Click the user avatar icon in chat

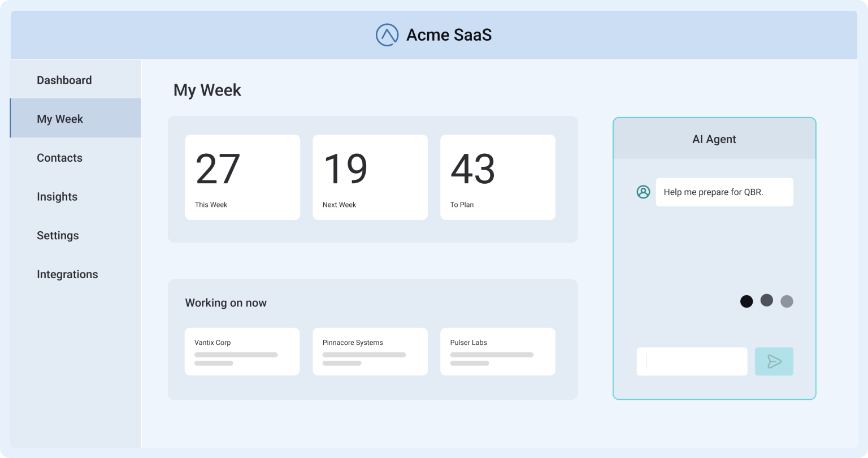(x=643, y=192)
